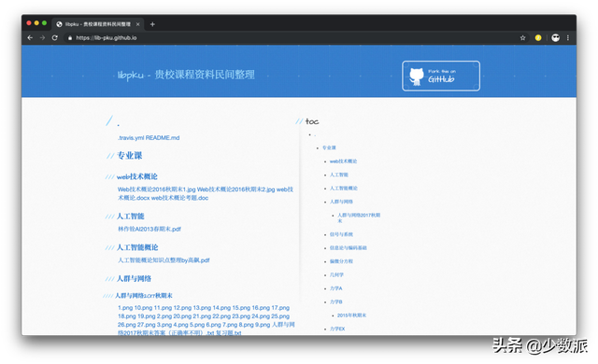Open Web技术概论2016秋期末2.jpg

coord(235,189)
